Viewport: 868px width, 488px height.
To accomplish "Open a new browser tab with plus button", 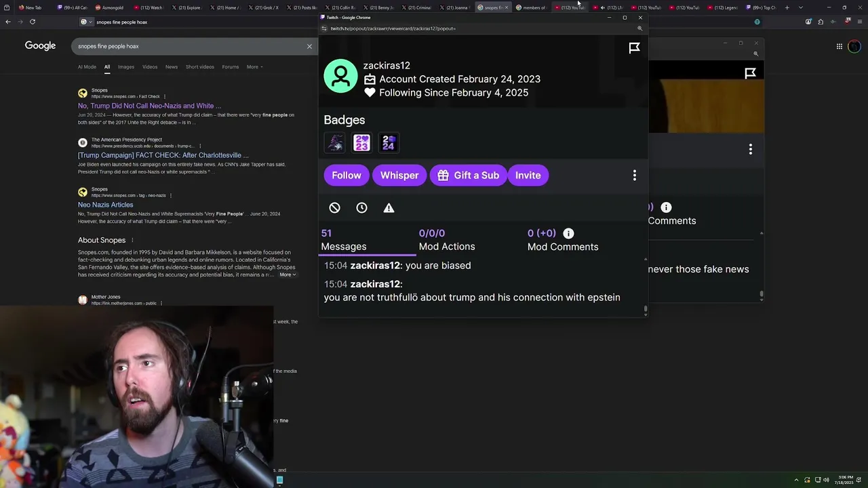I will [x=787, y=7].
